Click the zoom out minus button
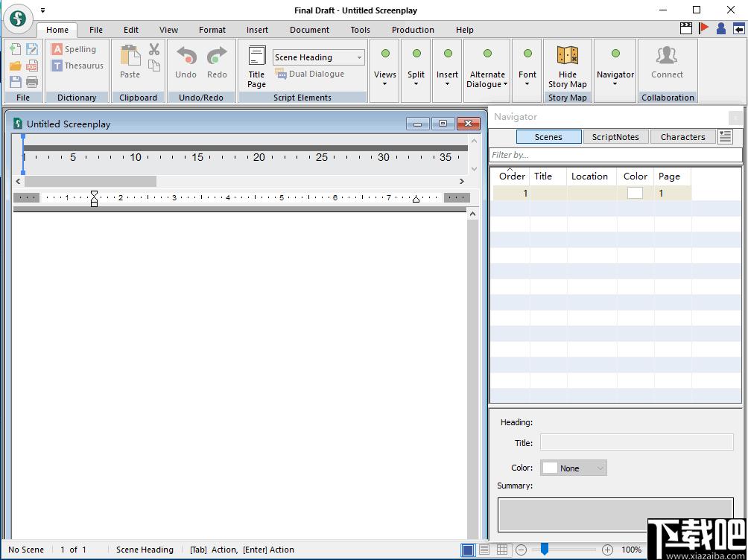Image resolution: width=748 pixels, height=560 pixels. coord(522,550)
